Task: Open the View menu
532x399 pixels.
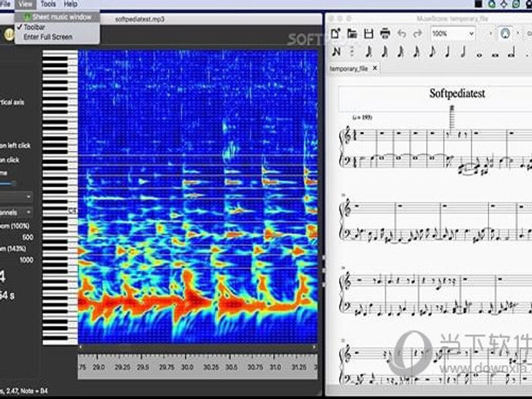Action: (25, 4)
